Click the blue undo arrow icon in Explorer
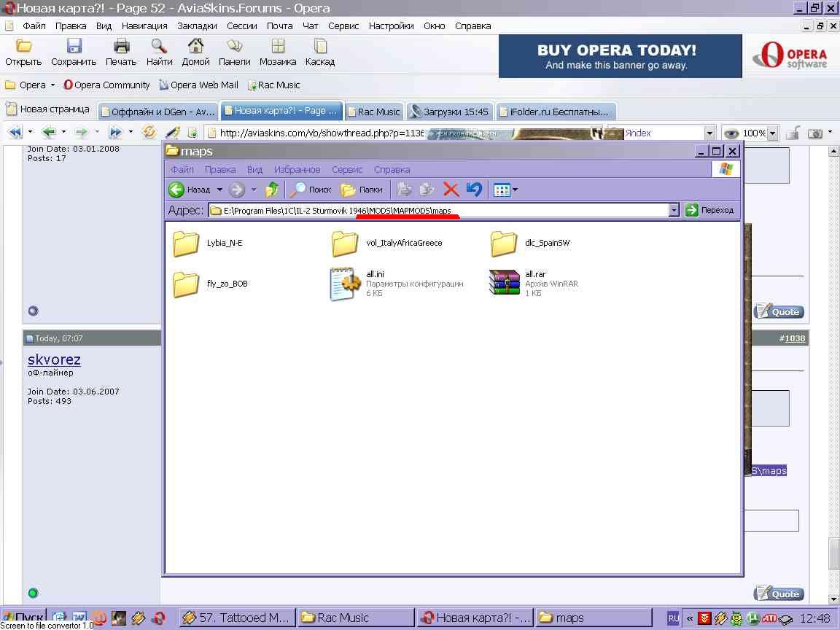The height and width of the screenshot is (630, 840). click(x=474, y=189)
